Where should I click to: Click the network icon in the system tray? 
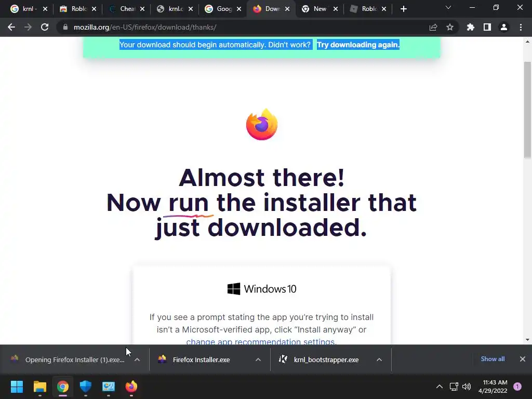[x=454, y=387]
